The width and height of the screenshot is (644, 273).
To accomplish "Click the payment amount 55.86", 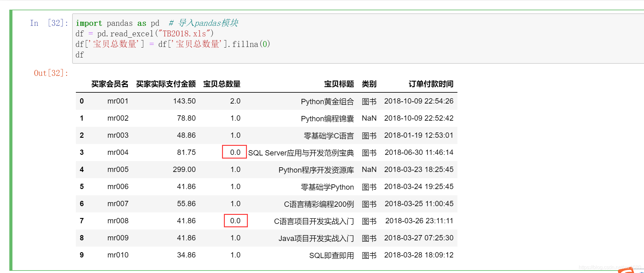I will 186,204.
